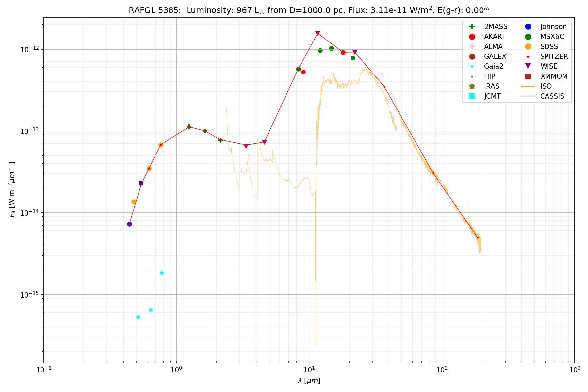
Task: Click the plot title RAFGL 5385
Action: pos(155,10)
